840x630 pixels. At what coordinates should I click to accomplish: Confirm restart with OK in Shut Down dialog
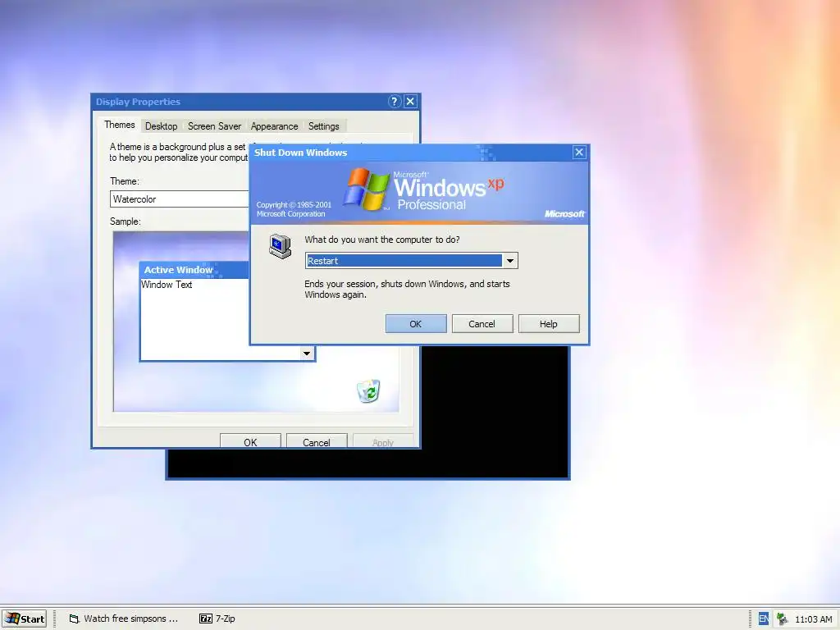(416, 323)
